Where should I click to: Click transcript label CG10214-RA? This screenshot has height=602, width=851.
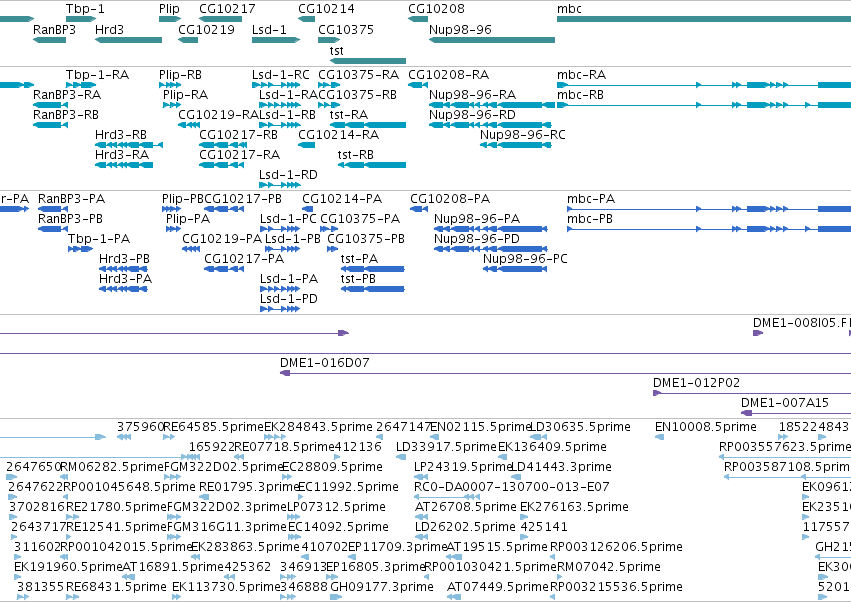(339, 135)
